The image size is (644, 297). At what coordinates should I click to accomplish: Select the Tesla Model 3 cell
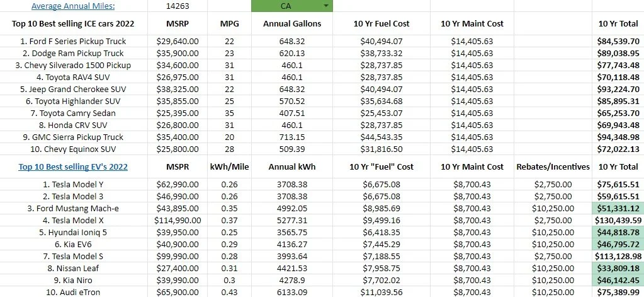73,197
